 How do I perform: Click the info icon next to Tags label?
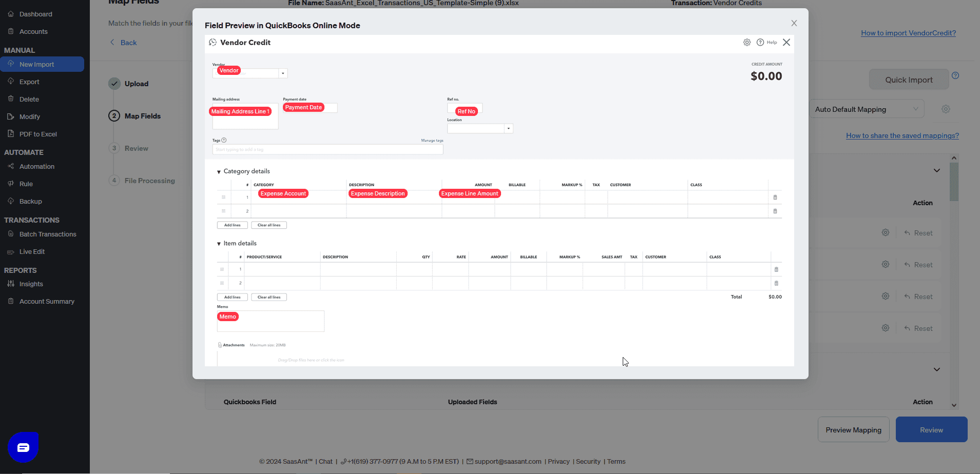click(223, 140)
